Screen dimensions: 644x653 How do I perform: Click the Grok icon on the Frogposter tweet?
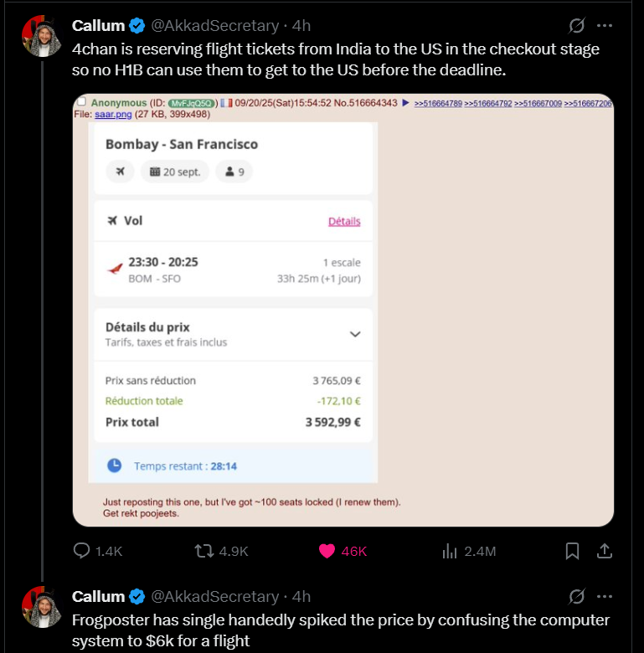point(576,597)
